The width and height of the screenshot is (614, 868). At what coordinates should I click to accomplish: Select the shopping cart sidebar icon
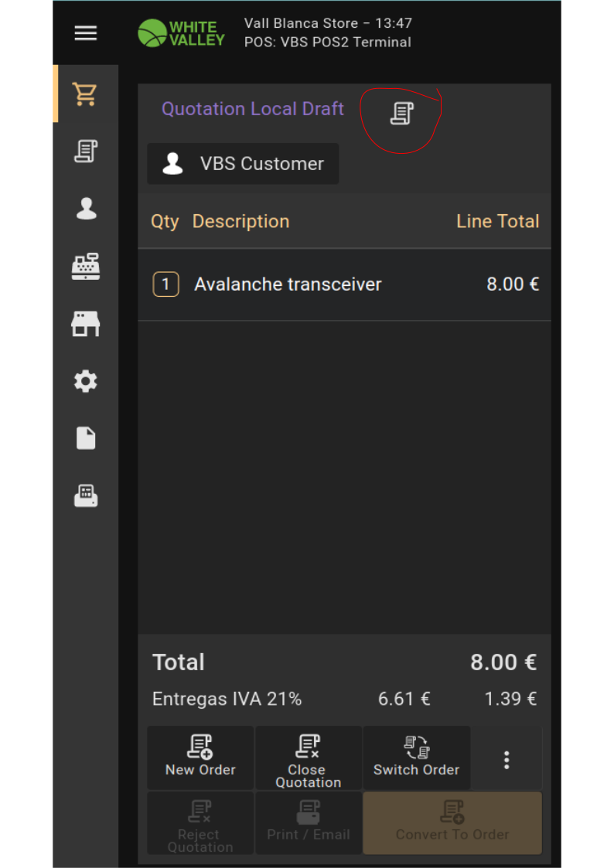(x=86, y=94)
